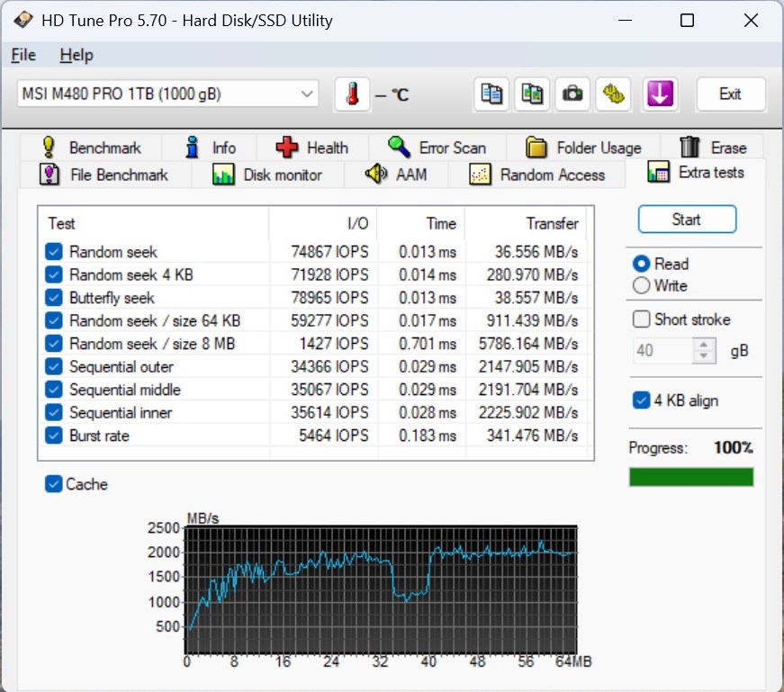The width and height of the screenshot is (784, 692).
Task: Click the Extra tests tab icon
Action: click(659, 172)
